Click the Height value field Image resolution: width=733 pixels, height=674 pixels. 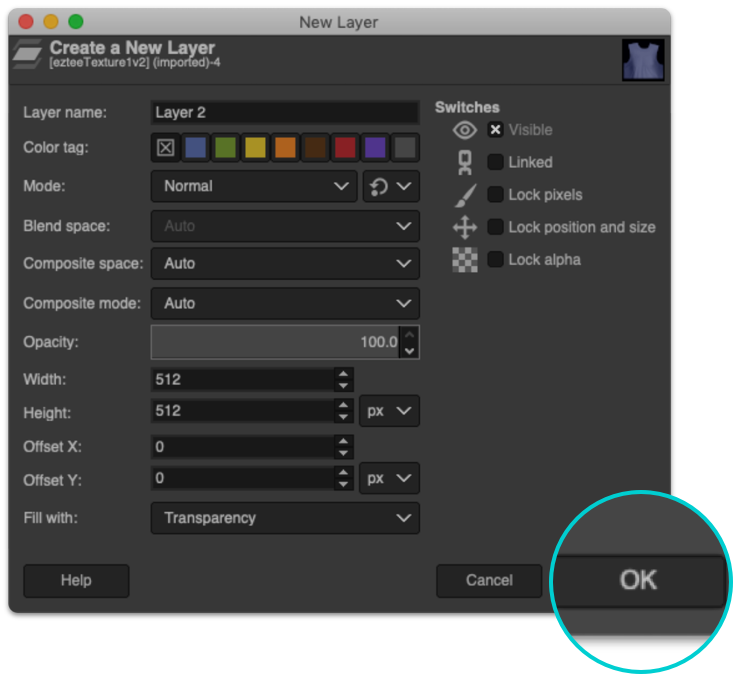coord(242,411)
